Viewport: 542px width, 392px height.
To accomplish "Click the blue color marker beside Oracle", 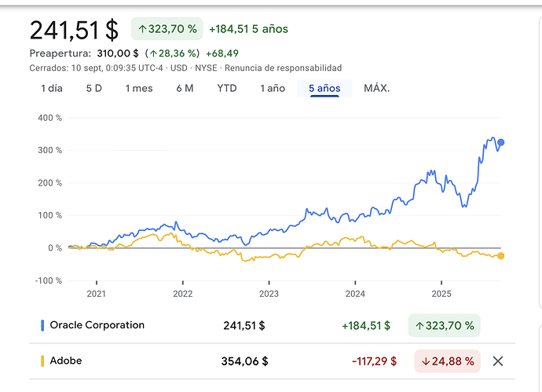I will 42,325.
